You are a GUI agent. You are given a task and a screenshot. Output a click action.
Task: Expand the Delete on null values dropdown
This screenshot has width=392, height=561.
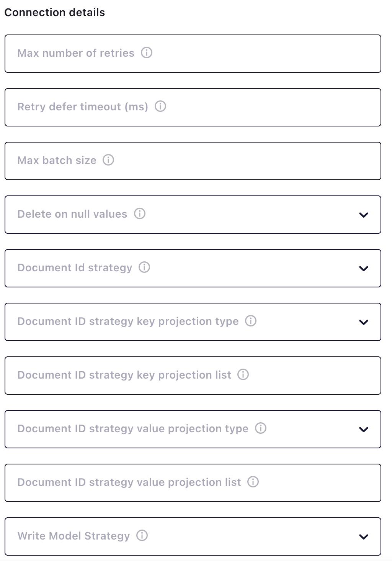[x=364, y=215]
